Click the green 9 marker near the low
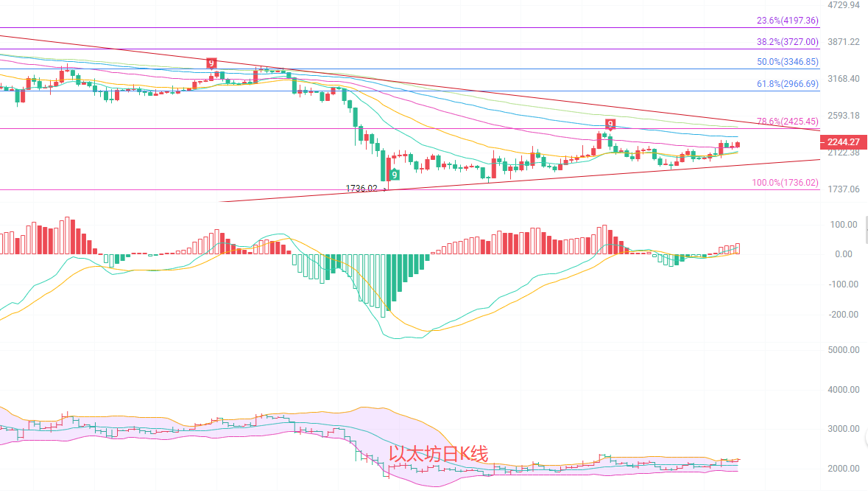The height and width of the screenshot is (493, 868). 395,175
